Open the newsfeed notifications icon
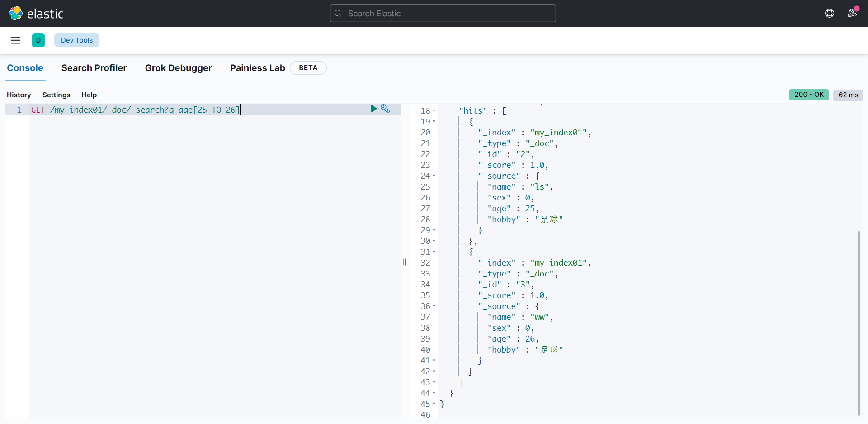The image size is (868, 424). coord(852,13)
